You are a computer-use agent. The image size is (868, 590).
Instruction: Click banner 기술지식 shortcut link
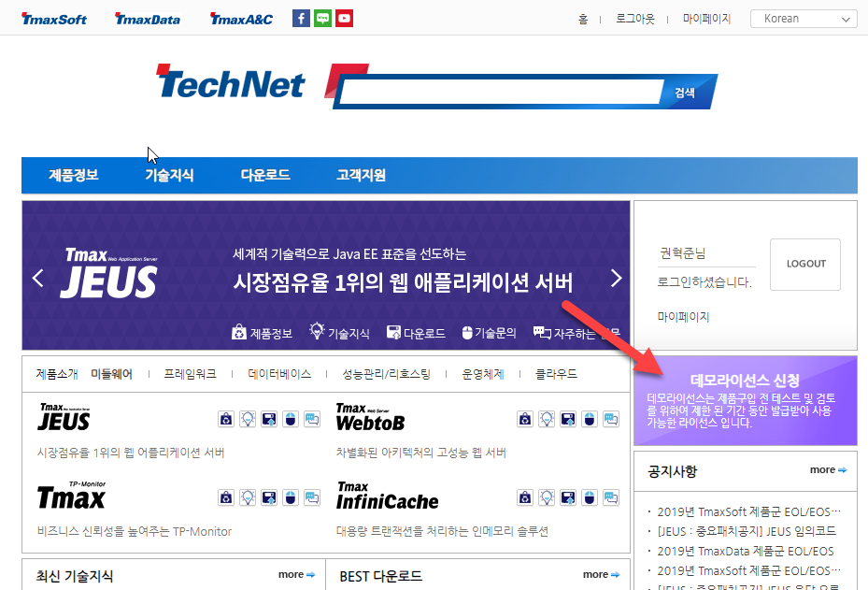click(339, 332)
